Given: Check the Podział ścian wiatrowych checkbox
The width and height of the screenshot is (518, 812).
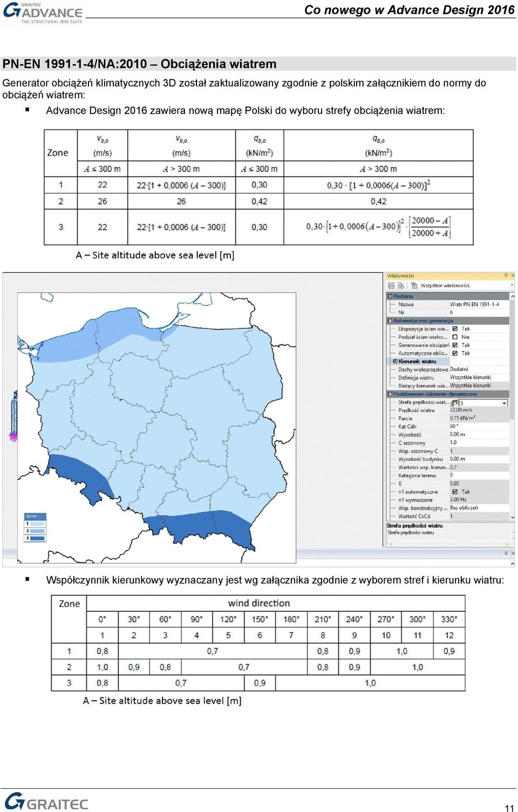Looking at the screenshot, I should [455, 337].
